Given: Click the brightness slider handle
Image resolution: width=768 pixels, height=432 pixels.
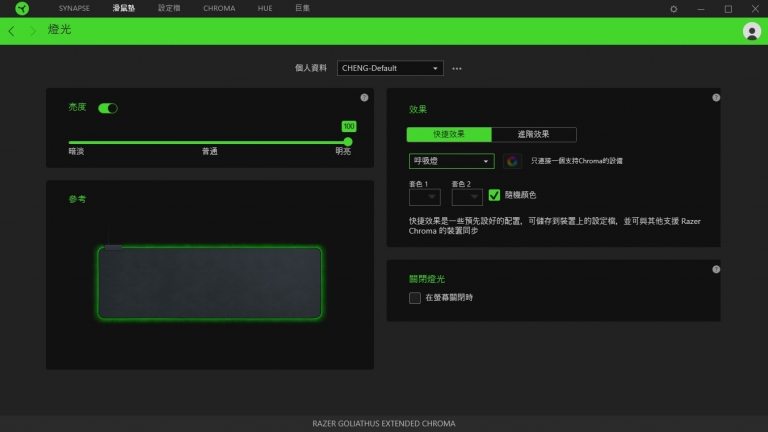Looking at the screenshot, I should coord(348,142).
